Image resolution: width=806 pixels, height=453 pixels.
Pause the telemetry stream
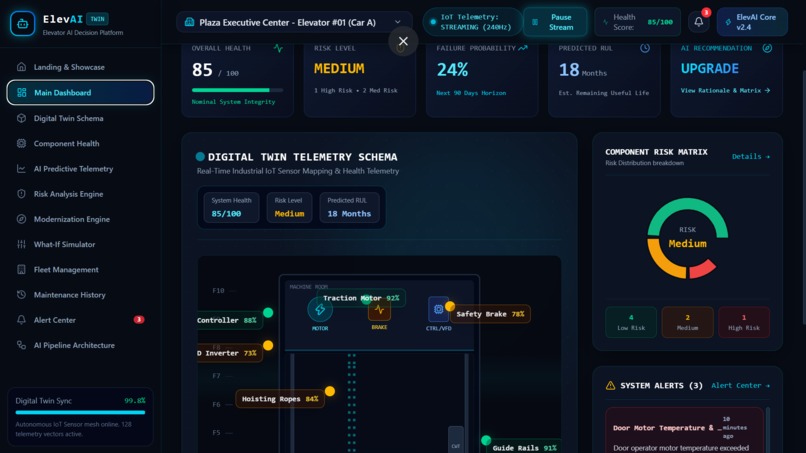[x=555, y=22]
